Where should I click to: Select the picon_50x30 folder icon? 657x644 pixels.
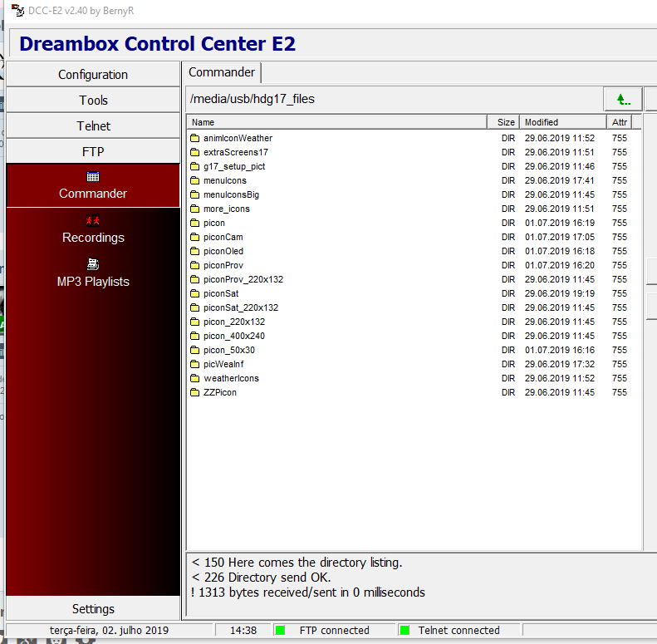click(194, 350)
